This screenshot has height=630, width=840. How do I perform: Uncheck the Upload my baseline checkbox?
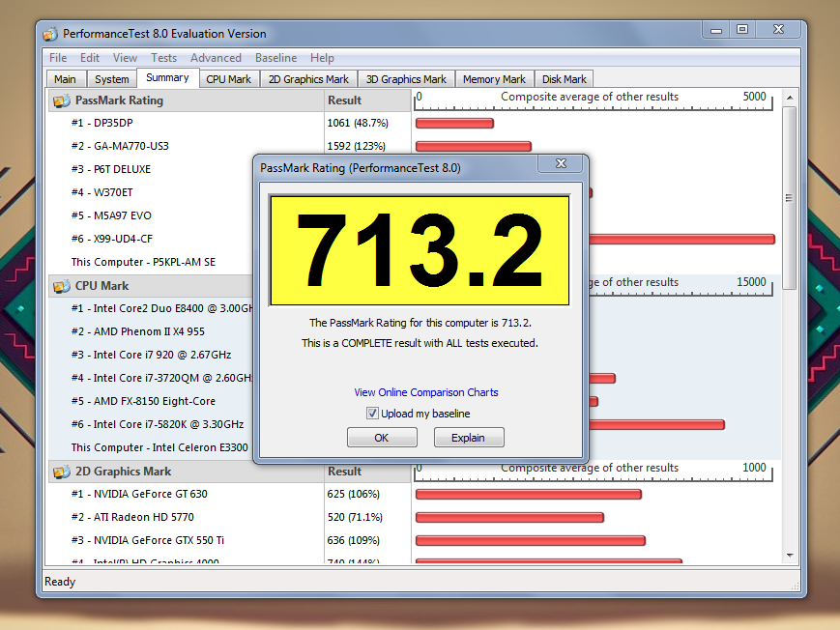click(x=372, y=414)
